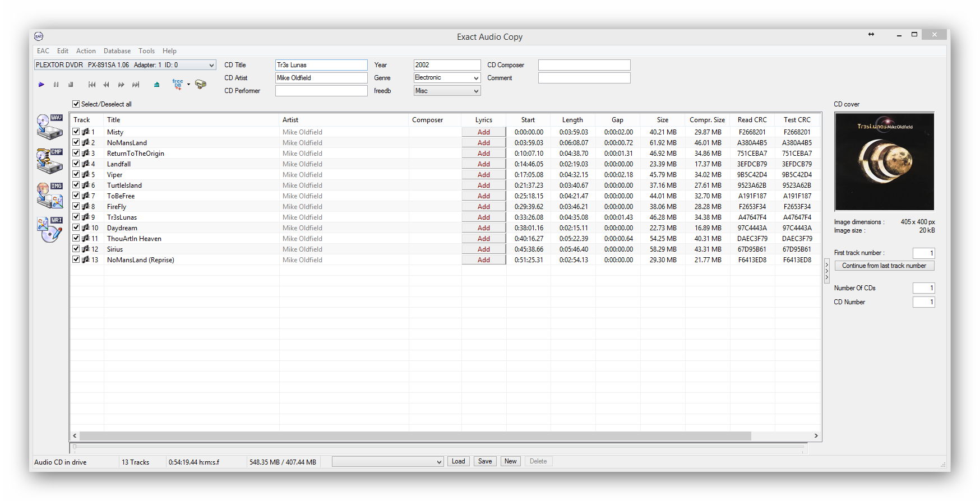Toggle the Select/Deselect all checkbox
Screen dimensions: 980x501
tap(76, 104)
